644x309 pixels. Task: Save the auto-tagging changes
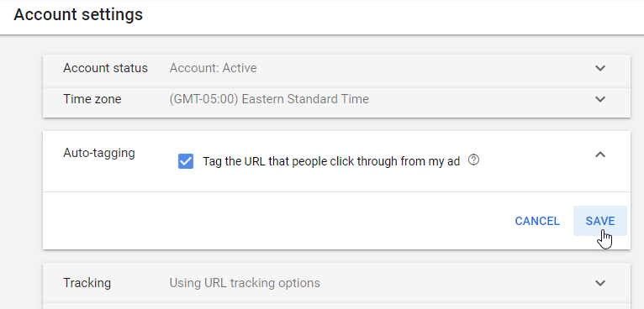(600, 221)
